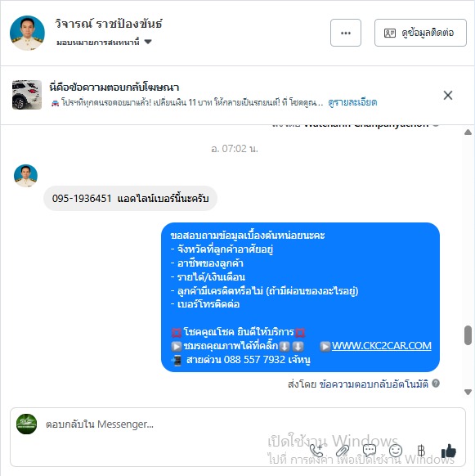This screenshot has width=475, height=476.
Task: Open the emoji smiley picker
Action: tap(396, 451)
